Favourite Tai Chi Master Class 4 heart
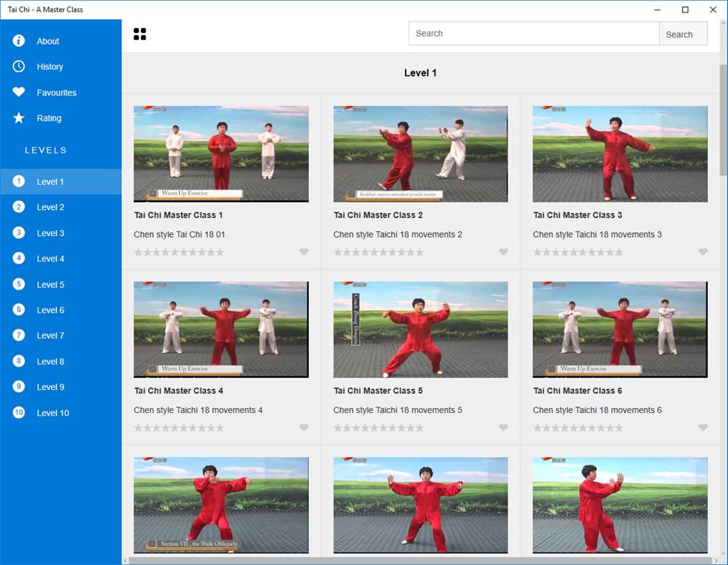Image resolution: width=728 pixels, height=565 pixels. [303, 427]
